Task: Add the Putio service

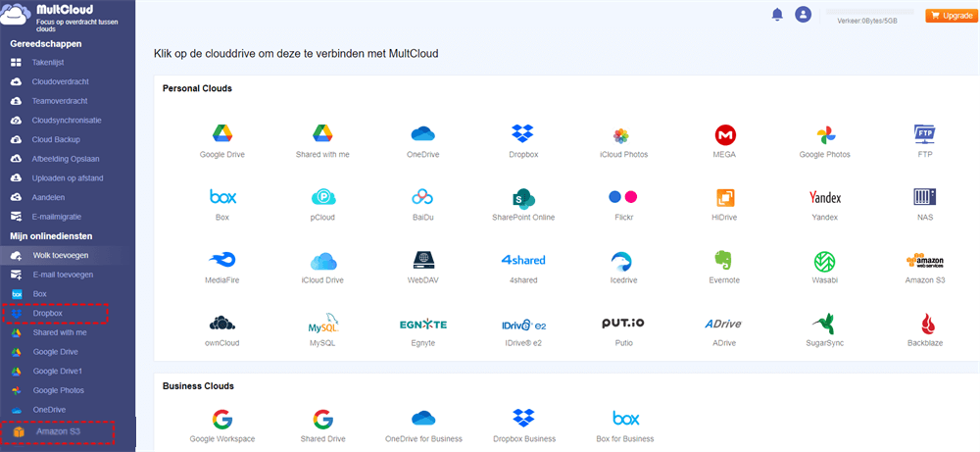Action: tap(623, 330)
